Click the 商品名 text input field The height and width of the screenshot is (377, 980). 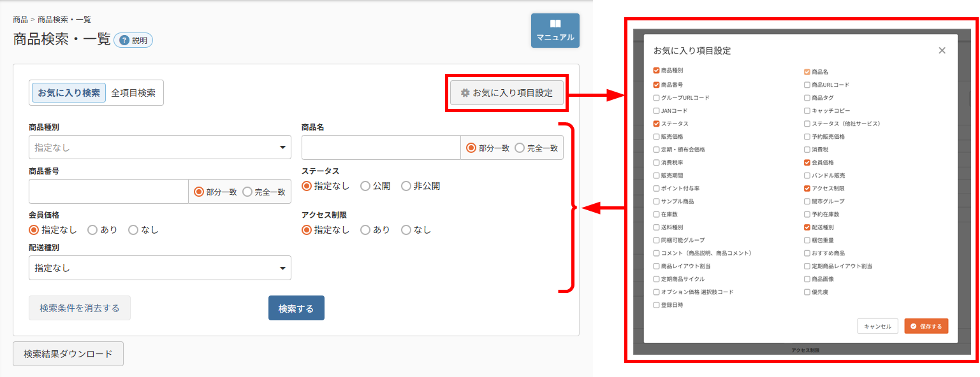point(381,147)
